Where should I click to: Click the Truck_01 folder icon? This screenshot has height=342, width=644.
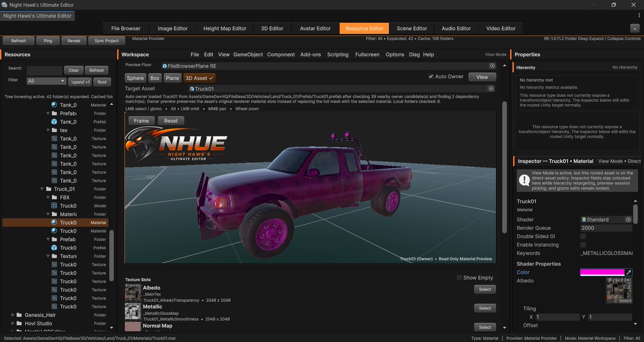tap(48, 189)
